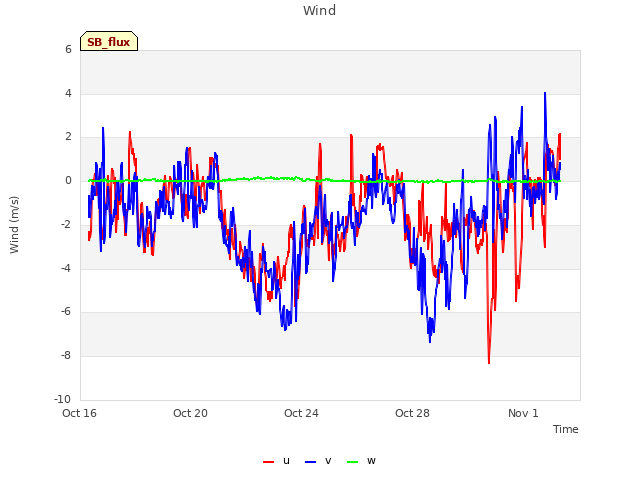The height and width of the screenshot is (480, 640).
Task: Click the Wind chart title
Action: [320, 10]
